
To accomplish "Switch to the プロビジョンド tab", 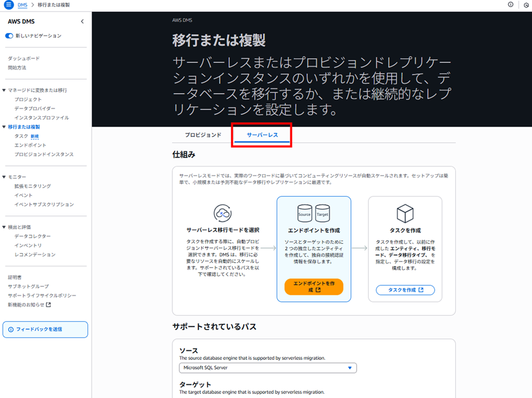I will coord(203,135).
